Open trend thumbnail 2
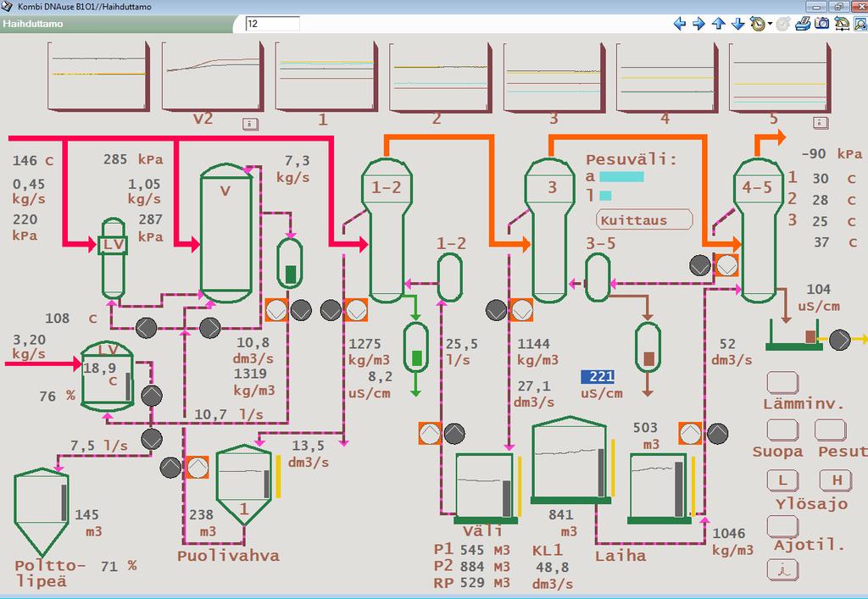868x599 pixels. pos(441,76)
